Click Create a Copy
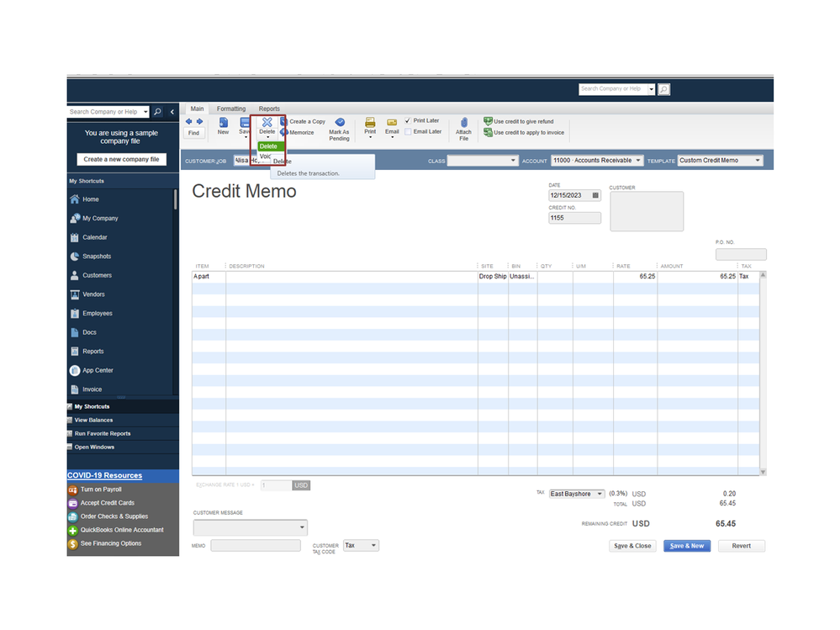The image size is (840, 630). [304, 122]
